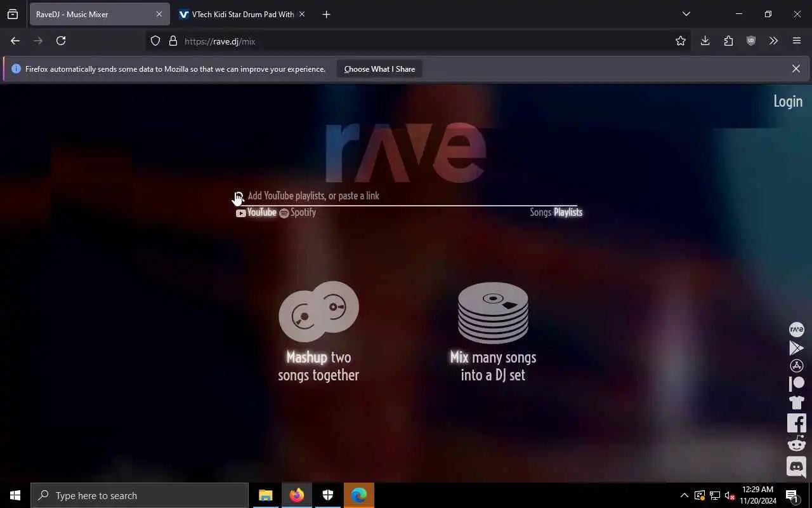Click the Add YouTube playlists input field

(x=406, y=196)
